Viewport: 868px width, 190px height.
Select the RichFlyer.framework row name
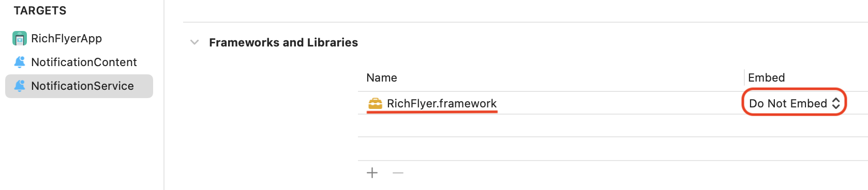[442, 103]
